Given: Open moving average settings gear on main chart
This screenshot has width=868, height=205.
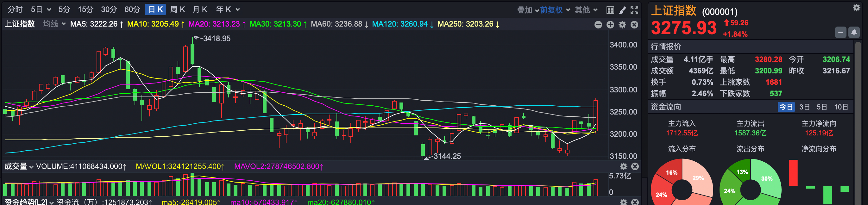Looking at the screenshot, I should pos(622,25).
